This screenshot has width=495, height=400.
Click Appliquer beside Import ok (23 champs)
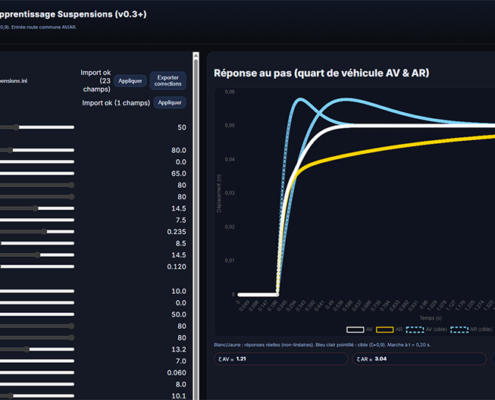coord(130,81)
